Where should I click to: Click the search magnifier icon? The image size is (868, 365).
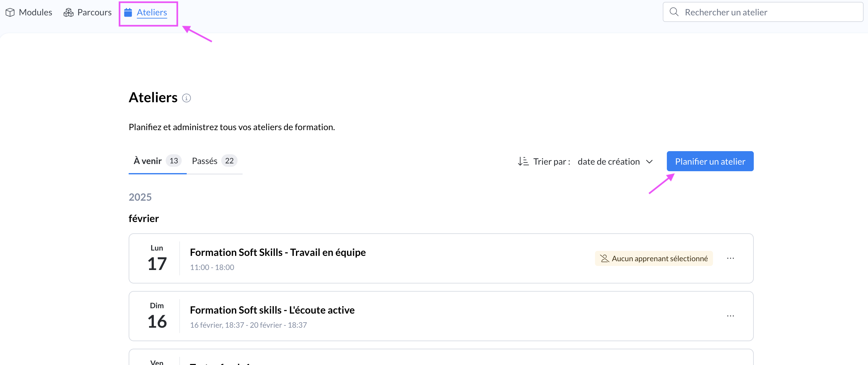coord(674,12)
